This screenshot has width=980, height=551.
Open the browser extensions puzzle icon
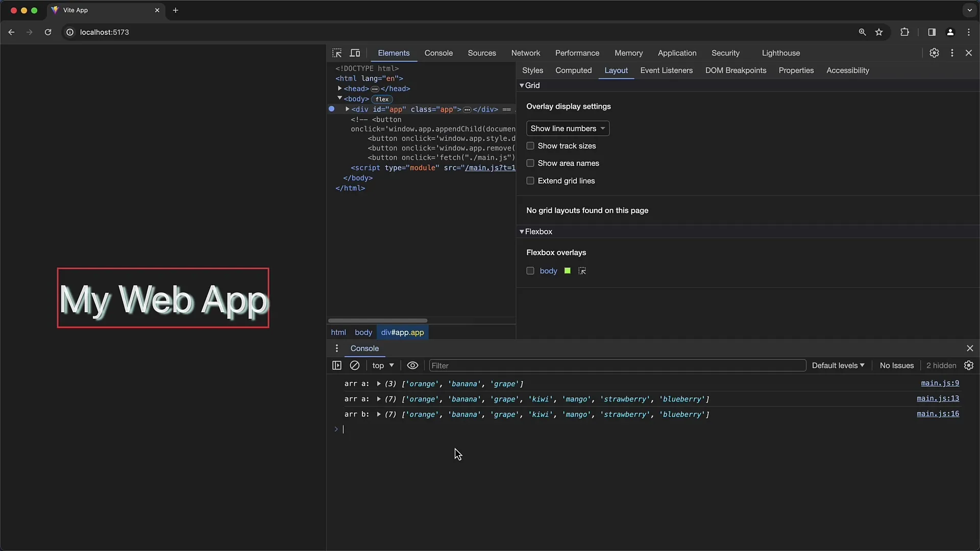coord(904,32)
